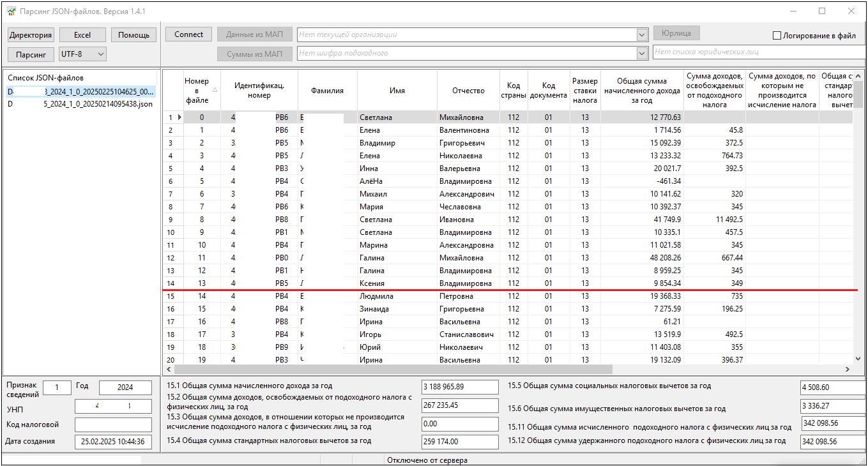Click the Код налоговой input field

coord(113,425)
